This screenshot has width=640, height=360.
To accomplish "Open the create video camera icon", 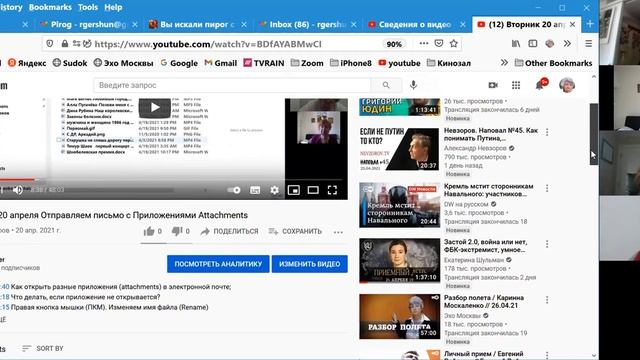I will tap(493, 85).
